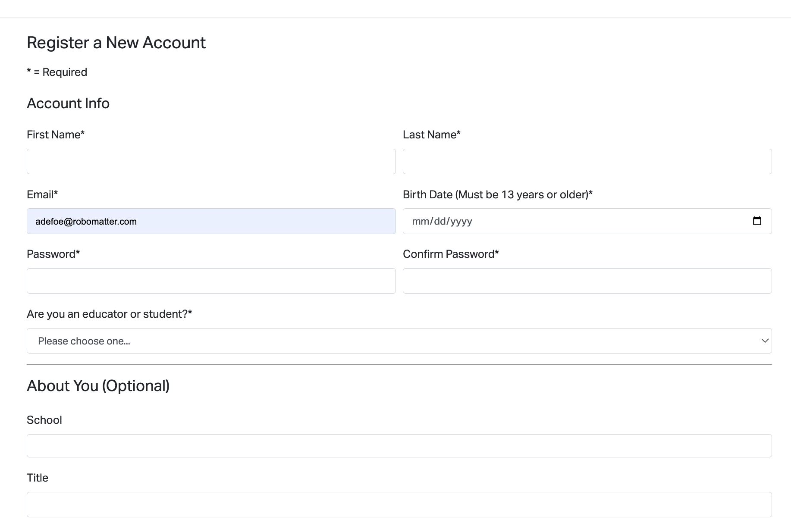
Task: Focus the First Name text box
Action: click(x=211, y=162)
